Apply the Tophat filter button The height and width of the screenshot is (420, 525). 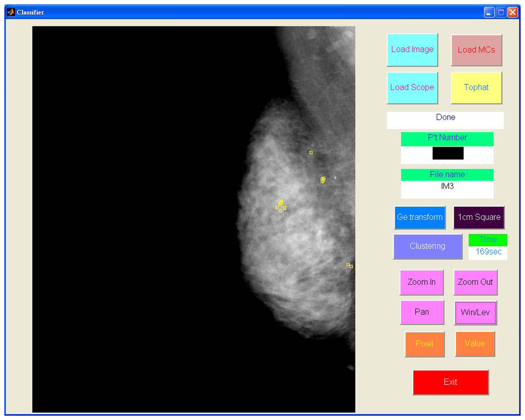[476, 88]
